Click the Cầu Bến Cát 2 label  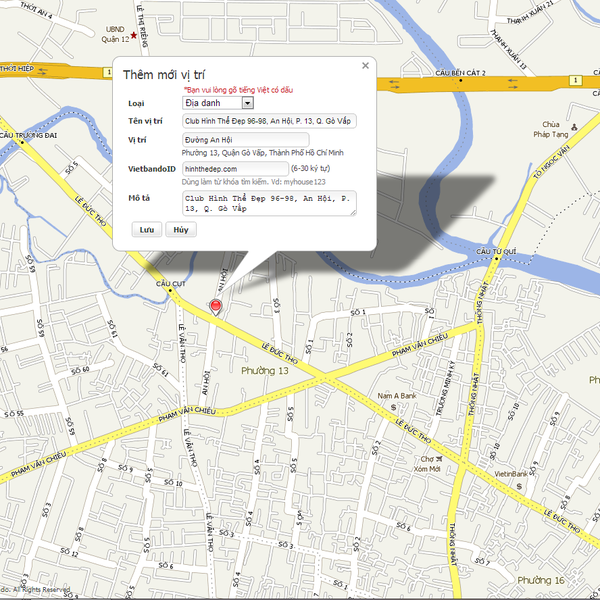(x=460, y=73)
